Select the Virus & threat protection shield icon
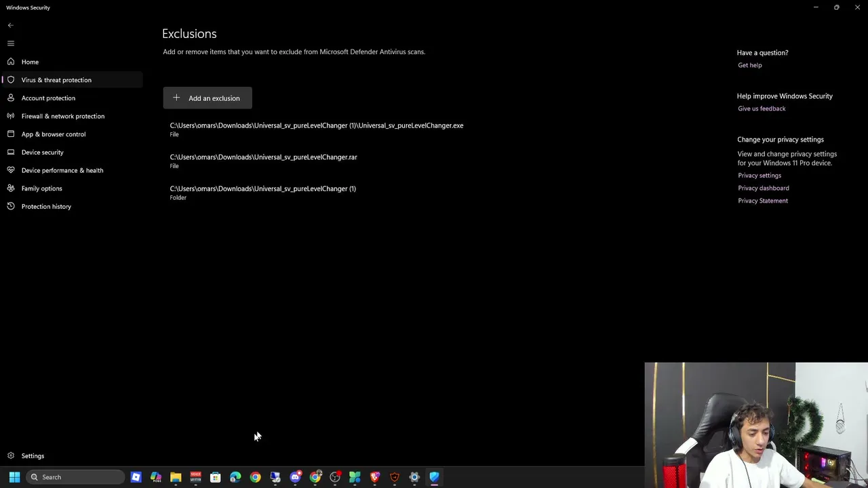 10,80
